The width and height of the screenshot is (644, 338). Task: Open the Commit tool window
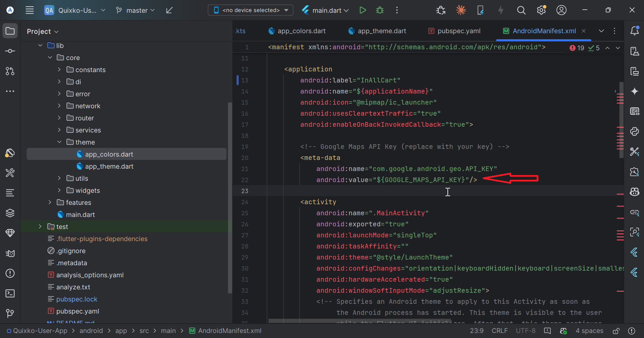point(10,51)
